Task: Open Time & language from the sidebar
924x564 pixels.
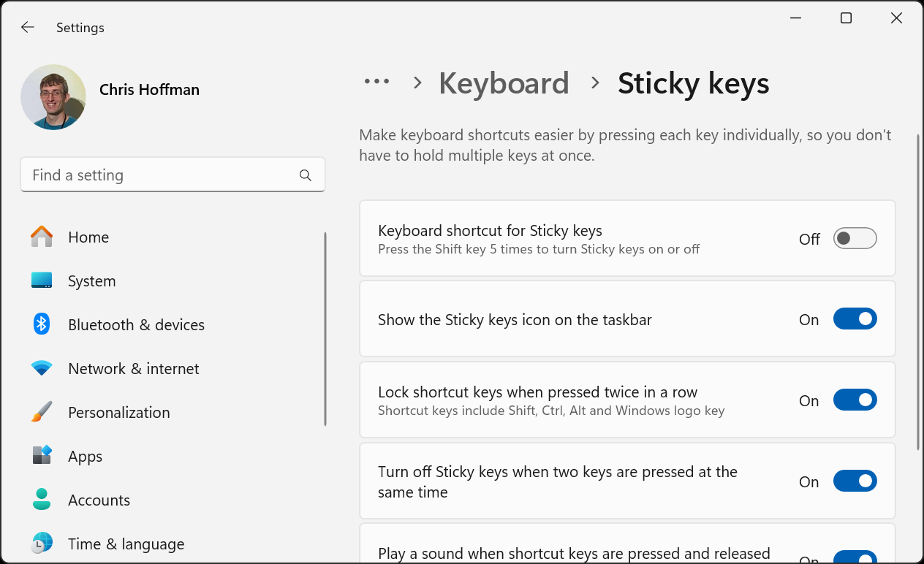Action: (42, 544)
